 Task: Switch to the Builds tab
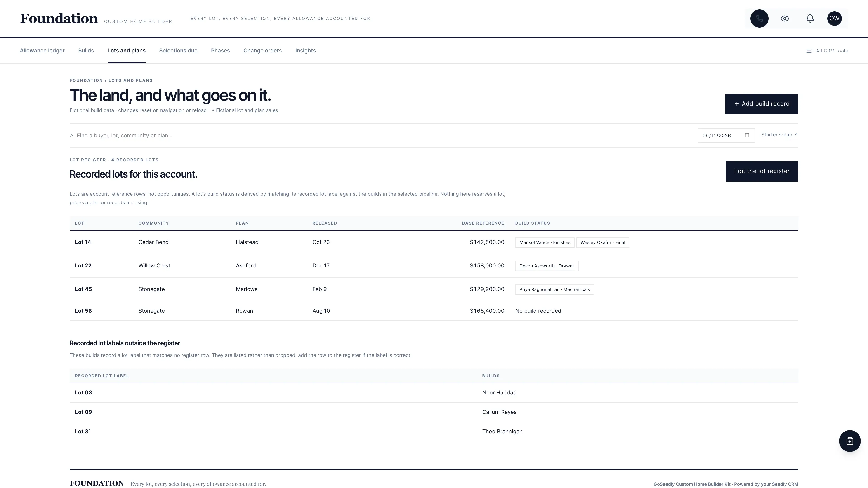coord(86,51)
